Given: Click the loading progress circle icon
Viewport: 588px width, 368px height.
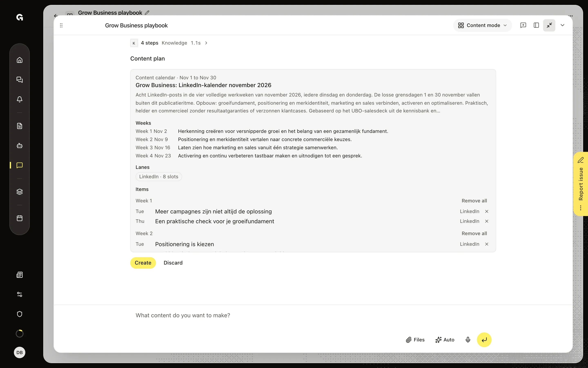Looking at the screenshot, I should click(x=20, y=333).
